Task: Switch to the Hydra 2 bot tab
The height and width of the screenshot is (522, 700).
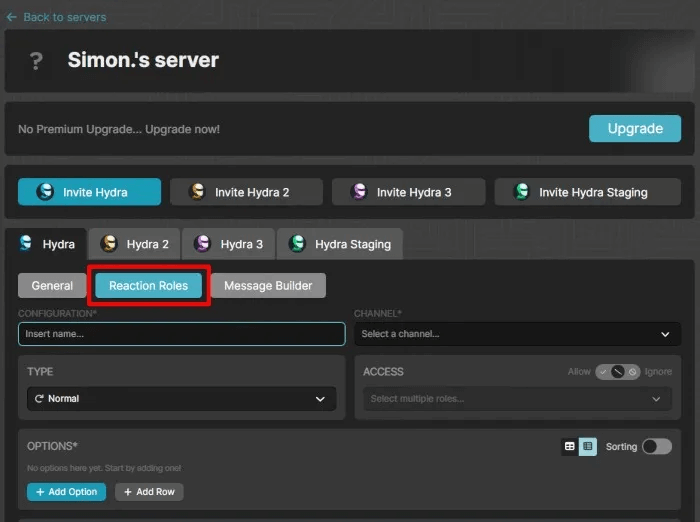Action: click(134, 244)
